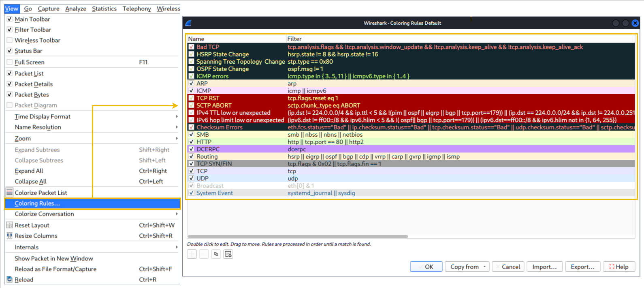This screenshot has width=644, height=288.
Task: Click the add new coloring rule plus button
Action: pos(192,254)
